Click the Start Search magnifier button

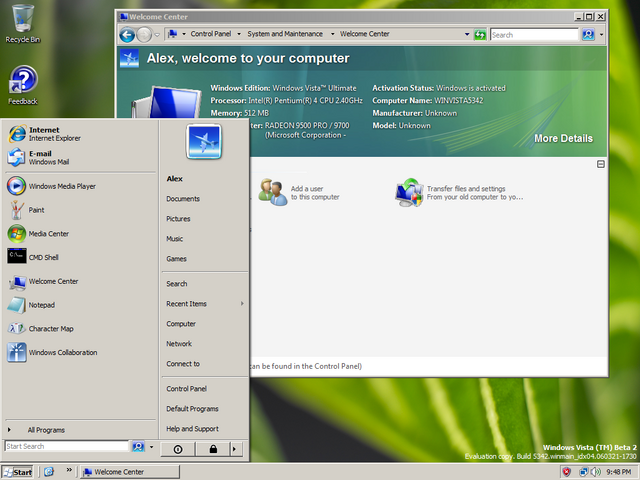pos(138,446)
